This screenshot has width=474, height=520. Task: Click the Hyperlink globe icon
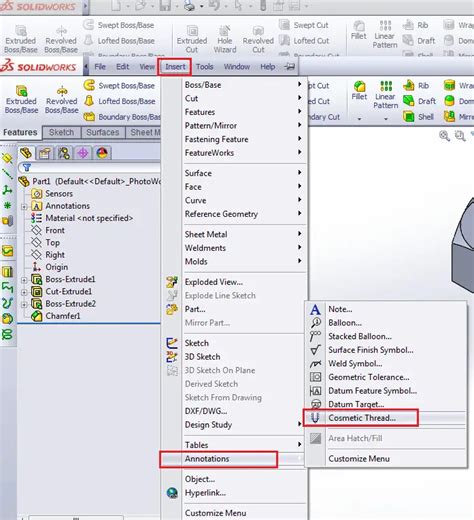[x=172, y=493]
